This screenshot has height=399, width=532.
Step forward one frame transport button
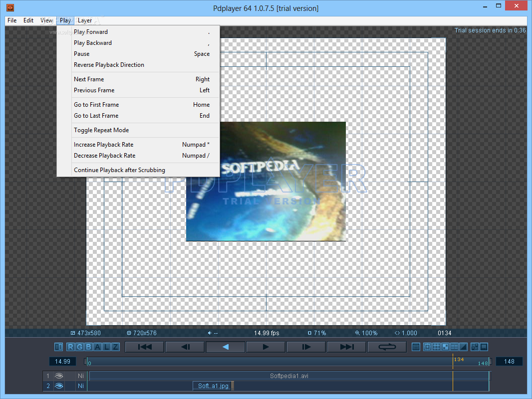coord(306,347)
